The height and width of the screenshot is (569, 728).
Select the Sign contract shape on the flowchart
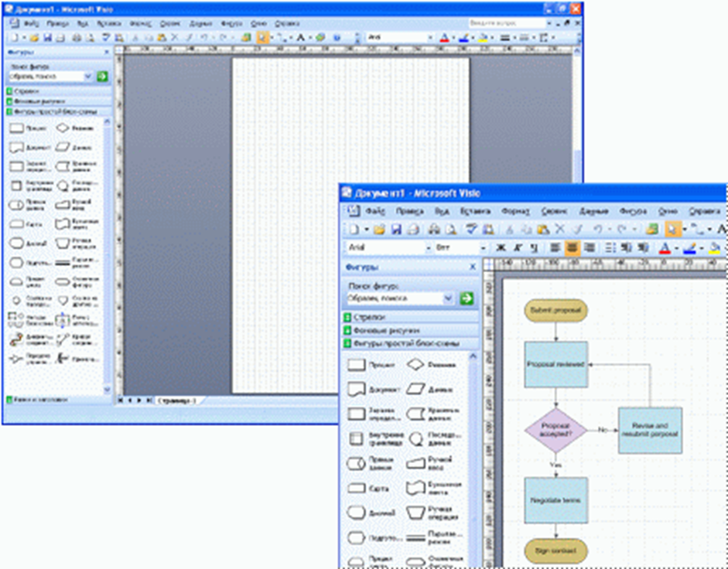555,551
